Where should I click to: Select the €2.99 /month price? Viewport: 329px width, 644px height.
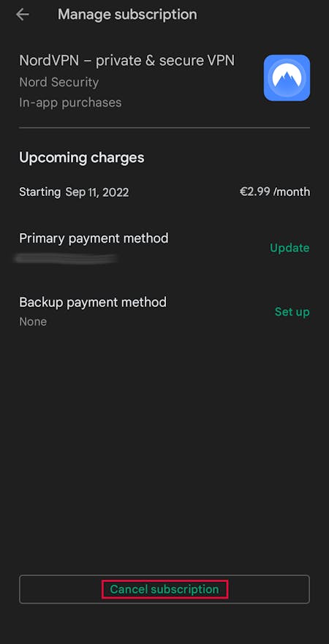(x=275, y=192)
